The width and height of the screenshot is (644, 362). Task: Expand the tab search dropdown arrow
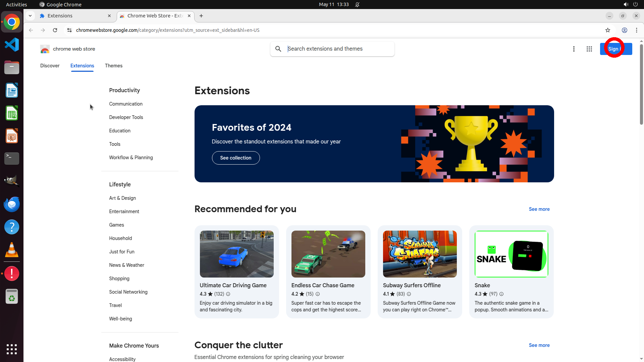click(x=30, y=16)
